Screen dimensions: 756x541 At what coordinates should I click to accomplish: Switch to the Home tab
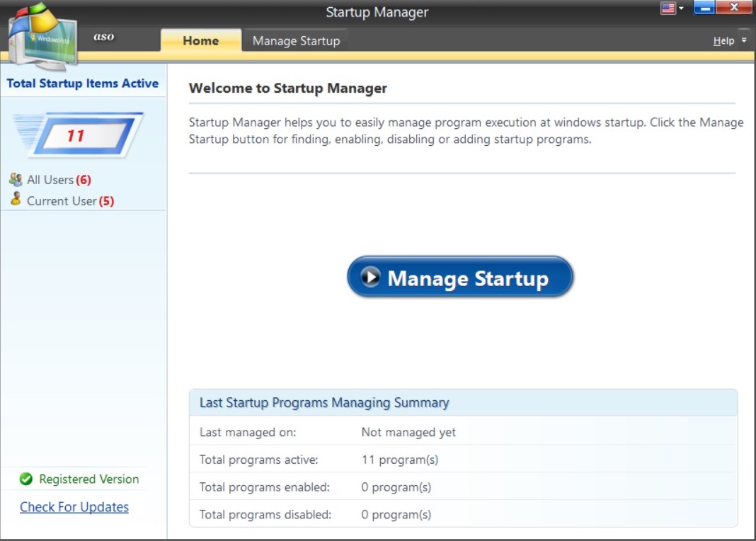200,40
